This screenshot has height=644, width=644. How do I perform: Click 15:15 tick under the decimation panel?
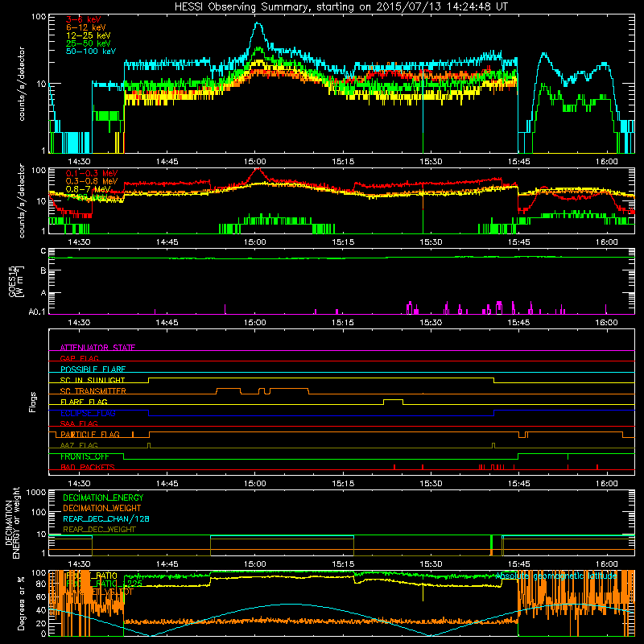(x=343, y=564)
